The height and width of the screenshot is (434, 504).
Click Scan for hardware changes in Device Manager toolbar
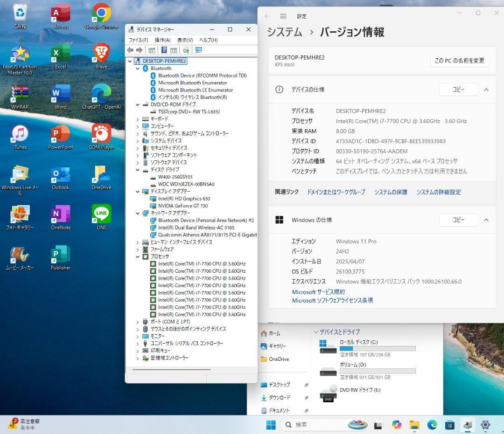click(187, 50)
